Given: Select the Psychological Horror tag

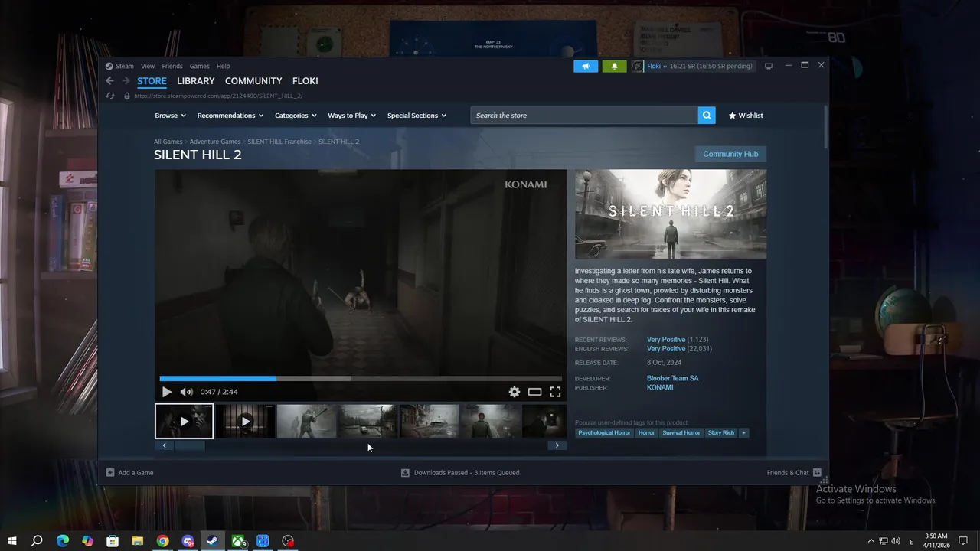Looking at the screenshot, I should click(x=604, y=432).
